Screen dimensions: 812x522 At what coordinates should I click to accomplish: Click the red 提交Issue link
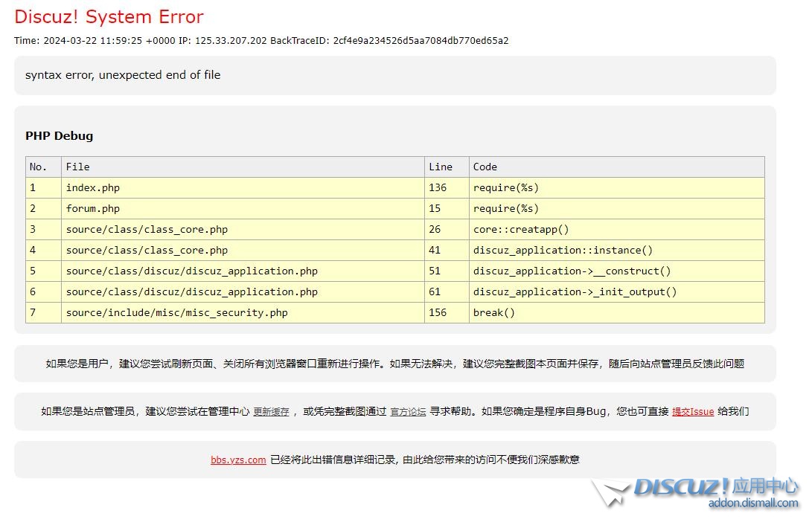(x=692, y=412)
